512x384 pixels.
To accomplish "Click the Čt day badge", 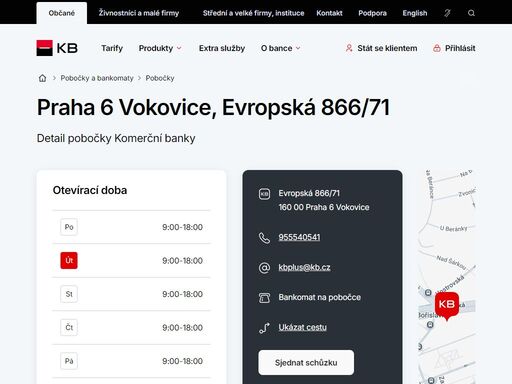I will pos(69,327).
